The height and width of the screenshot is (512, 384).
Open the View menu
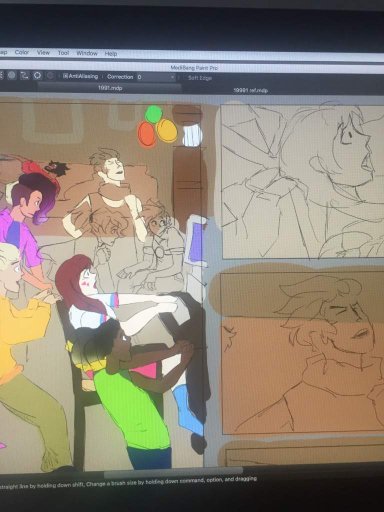point(43,53)
